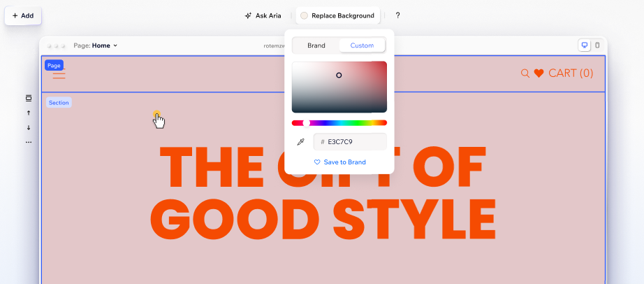Move section down arrow

(29, 127)
